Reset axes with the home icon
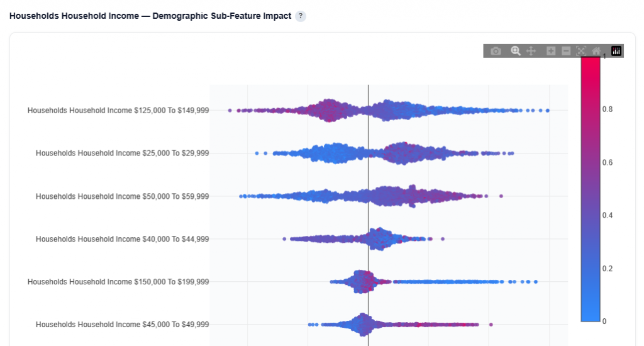The height and width of the screenshot is (346, 644). pyautogui.click(x=596, y=51)
